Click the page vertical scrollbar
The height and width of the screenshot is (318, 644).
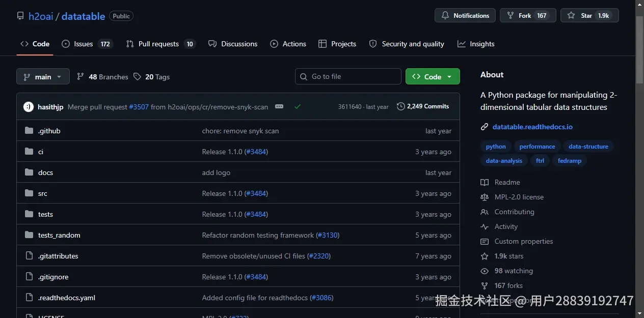click(640, 51)
